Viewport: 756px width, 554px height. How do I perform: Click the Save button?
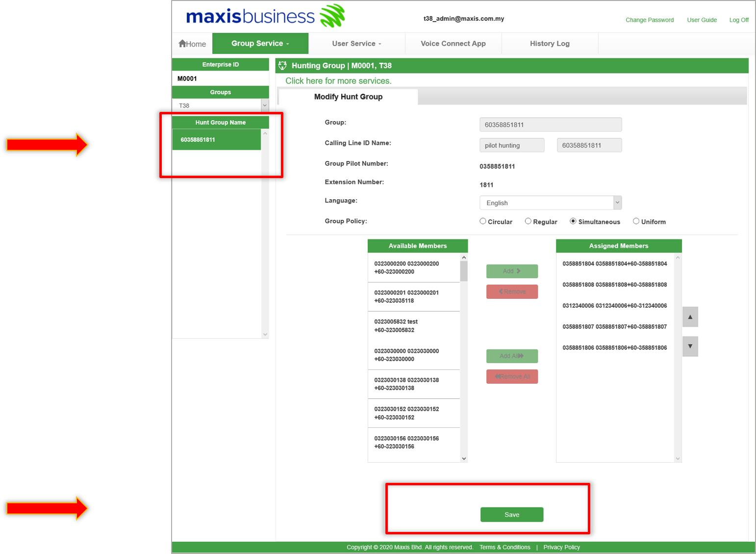pyautogui.click(x=511, y=514)
